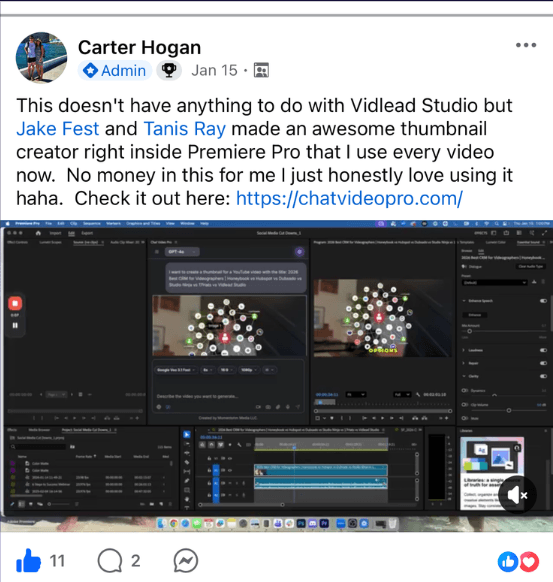Open Carter Hogan's profile name link
The image size is (553, 582).
pyautogui.click(x=140, y=47)
